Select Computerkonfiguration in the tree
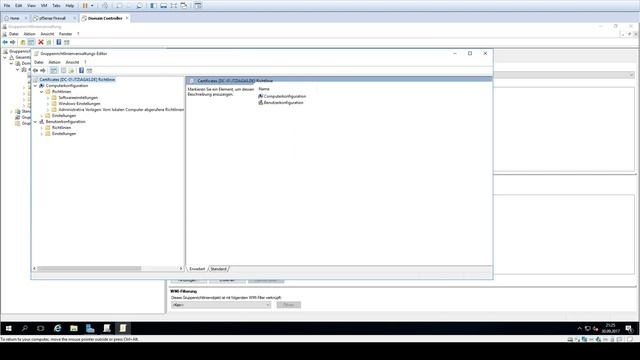Screen dimensions: 640x360 (67, 86)
